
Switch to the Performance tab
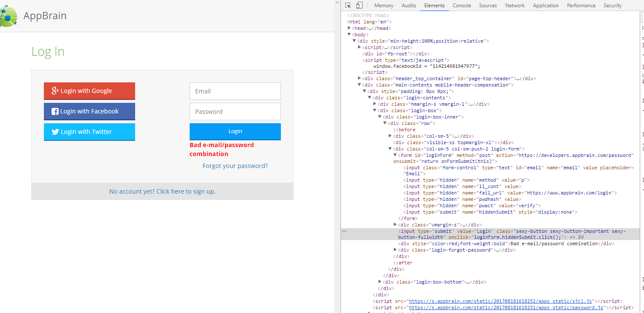[581, 6]
